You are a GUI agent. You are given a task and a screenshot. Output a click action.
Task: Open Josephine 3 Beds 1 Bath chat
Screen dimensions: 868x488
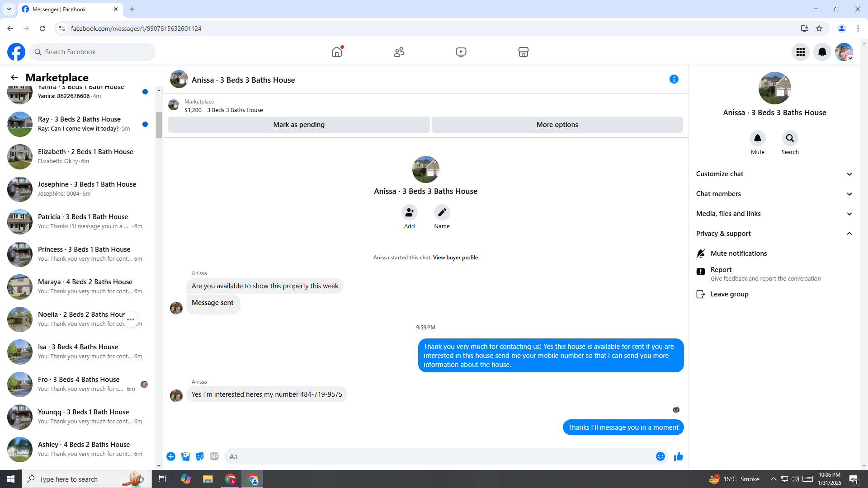coord(78,189)
